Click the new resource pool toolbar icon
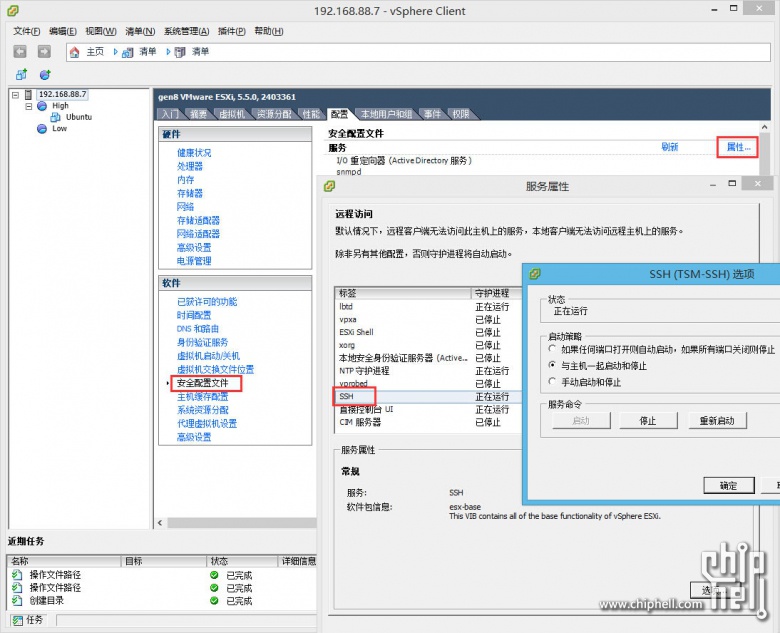Screen dimensions: 780x633 [45, 75]
